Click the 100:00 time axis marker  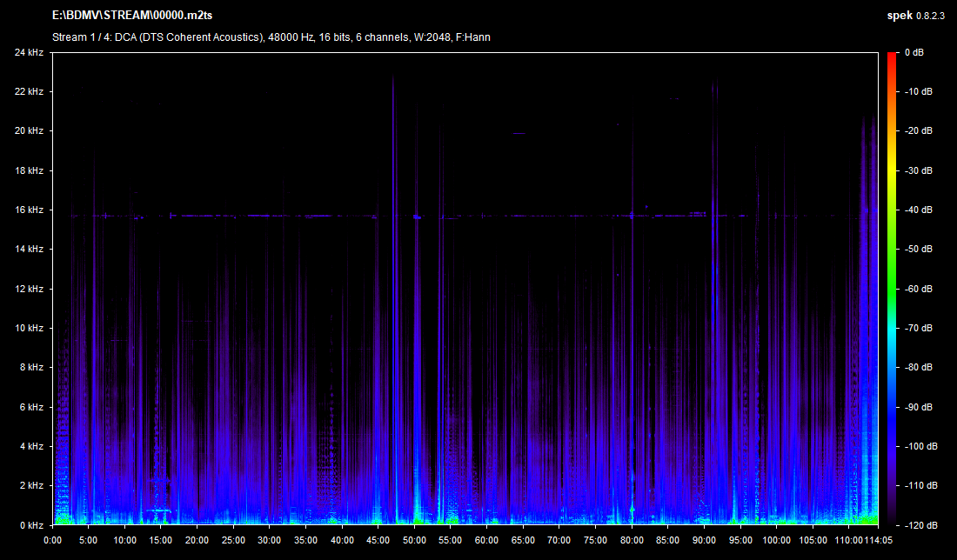(x=776, y=539)
